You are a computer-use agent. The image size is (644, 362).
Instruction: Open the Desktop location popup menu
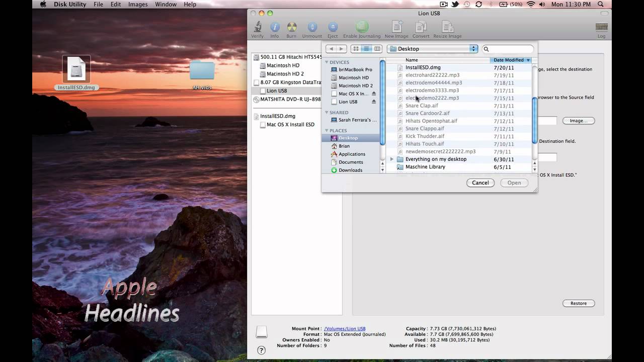point(432,49)
